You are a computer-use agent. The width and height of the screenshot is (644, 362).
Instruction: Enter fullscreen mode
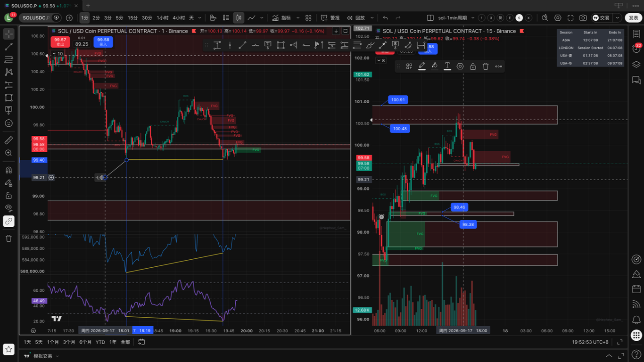pos(570,18)
